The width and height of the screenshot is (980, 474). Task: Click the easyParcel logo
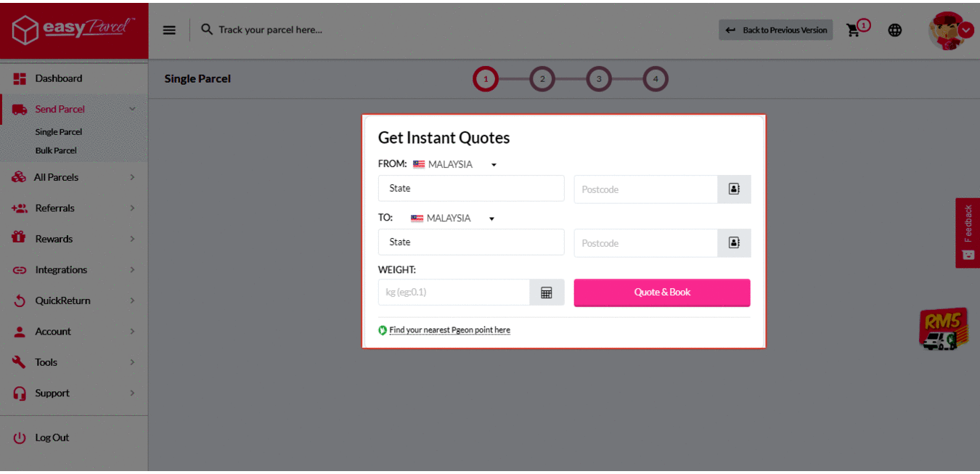[74, 30]
